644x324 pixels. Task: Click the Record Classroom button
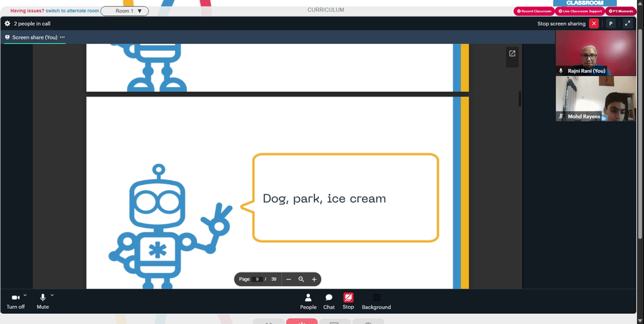[x=534, y=11]
